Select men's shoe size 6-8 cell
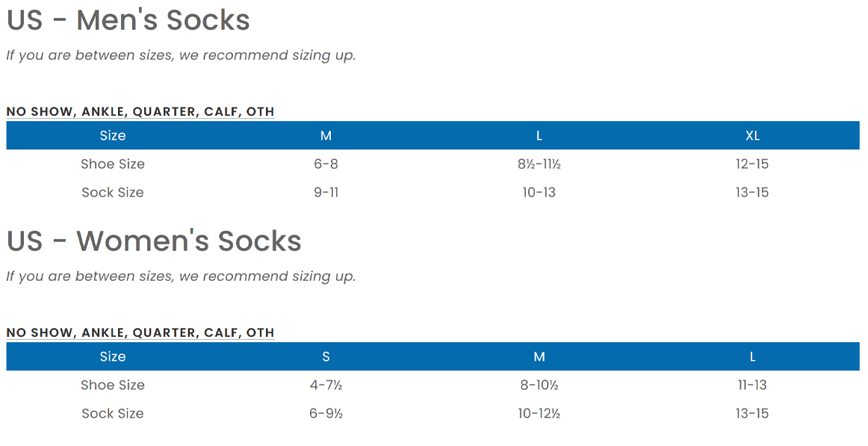 pos(326,164)
